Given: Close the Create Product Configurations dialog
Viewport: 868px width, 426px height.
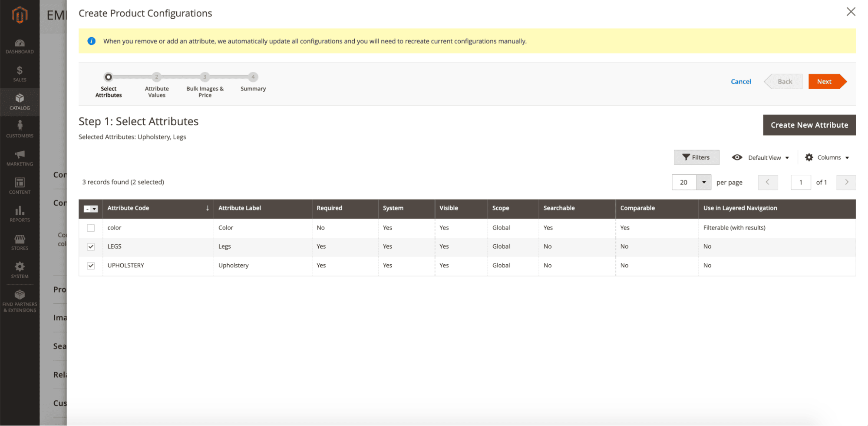Looking at the screenshot, I should 851,12.
